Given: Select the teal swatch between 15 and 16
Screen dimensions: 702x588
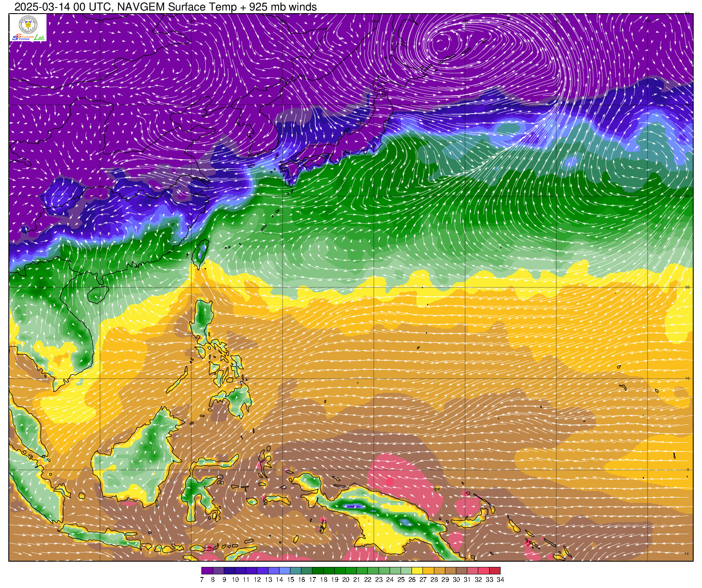Looking at the screenshot, I should coord(296,570).
